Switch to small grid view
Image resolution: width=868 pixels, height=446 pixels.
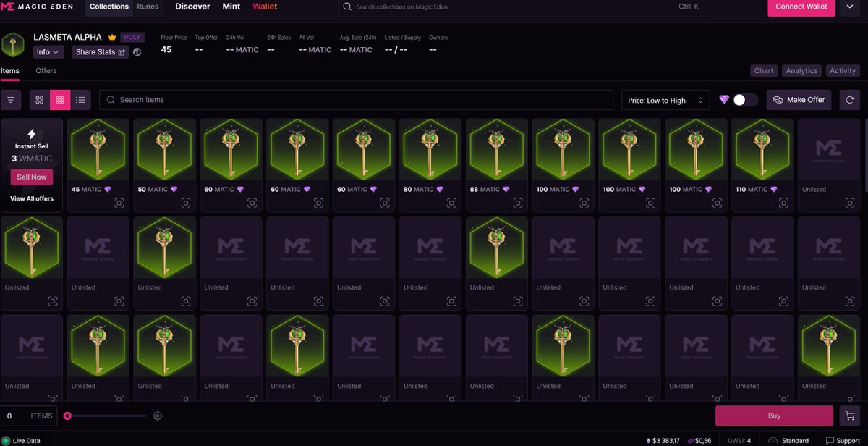[x=60, y=100]
